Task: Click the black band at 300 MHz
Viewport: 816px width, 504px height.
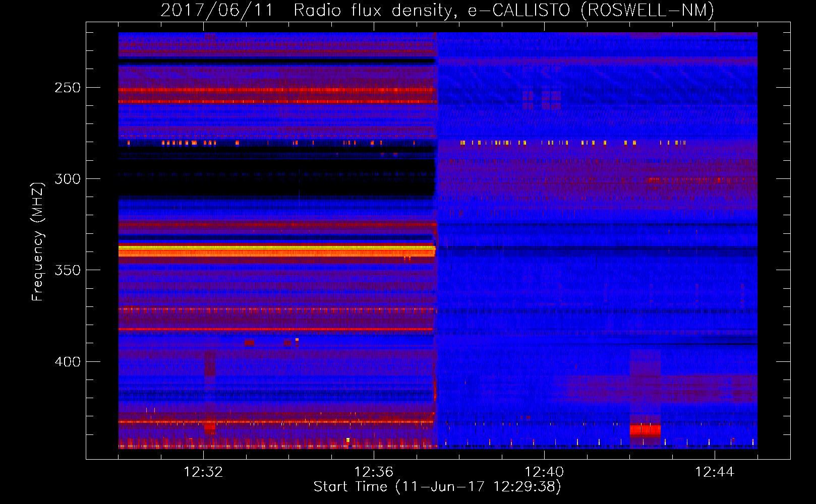Action: (x=277, y=177)
